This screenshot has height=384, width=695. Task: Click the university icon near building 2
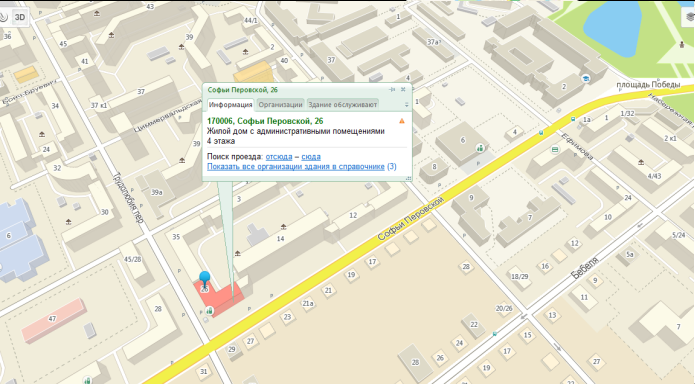tap(586, 78)
